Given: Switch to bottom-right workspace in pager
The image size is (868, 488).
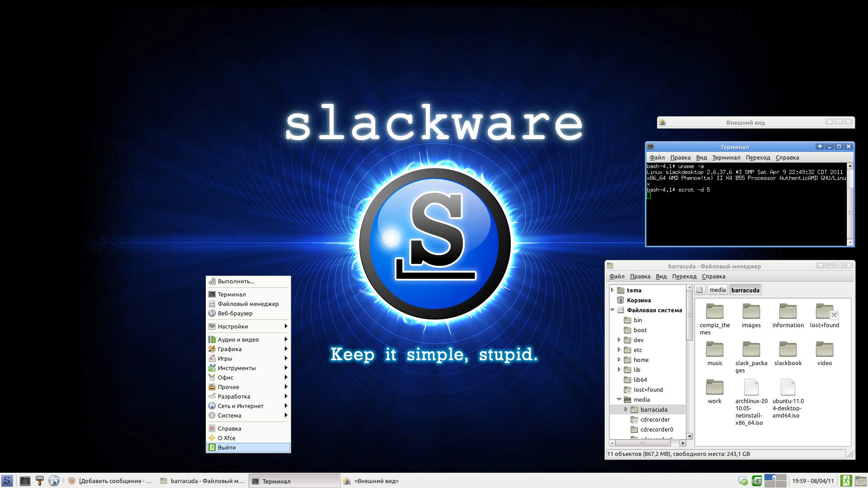Looking at the screenshot, I should [x=781, y=483].
